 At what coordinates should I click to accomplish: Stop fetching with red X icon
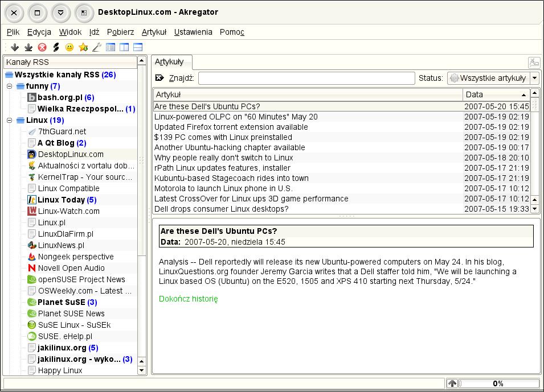click(42, 47)
